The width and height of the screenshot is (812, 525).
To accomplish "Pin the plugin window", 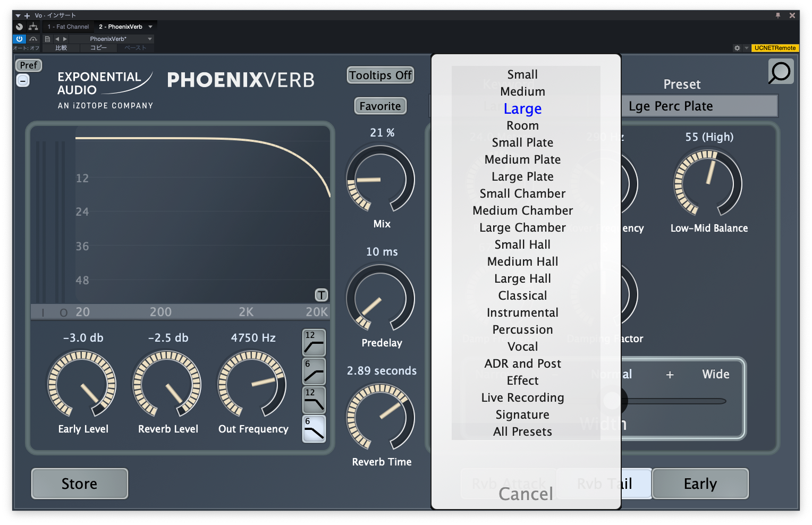I will (778, 15).
